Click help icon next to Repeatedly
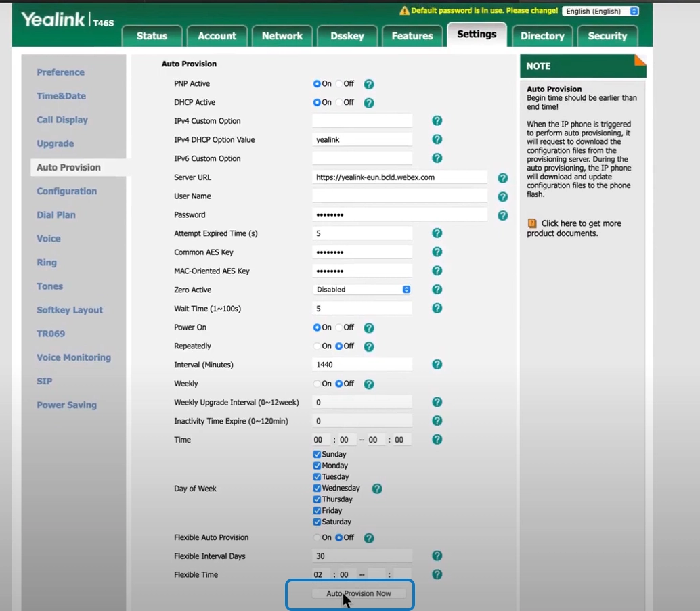 point(369,347)
